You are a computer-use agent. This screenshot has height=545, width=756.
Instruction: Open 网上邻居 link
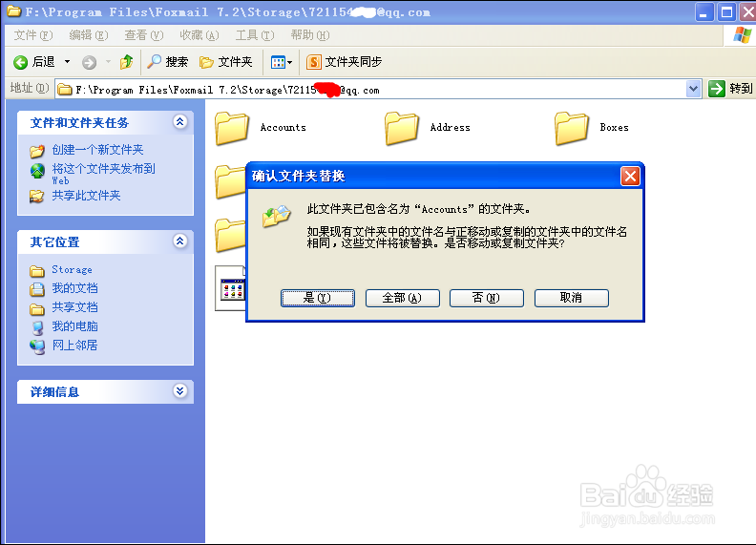[74, 346]
